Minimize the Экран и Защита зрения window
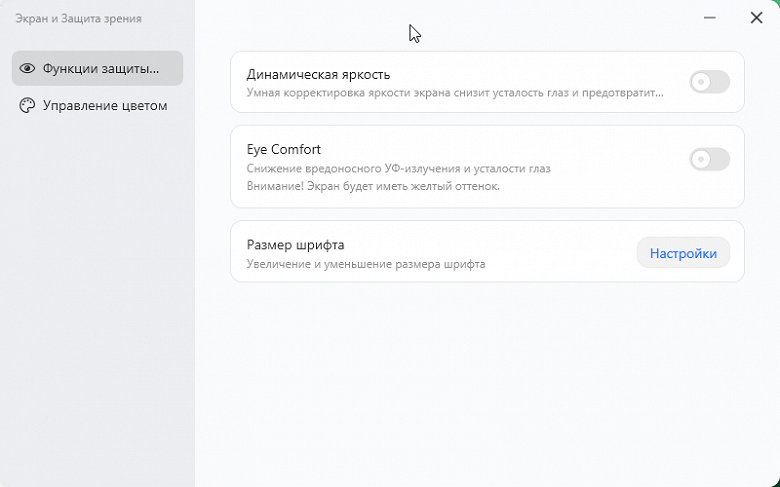Image resolution: width=780 pixels, height=487 pixels. click(x=710, y=18)
